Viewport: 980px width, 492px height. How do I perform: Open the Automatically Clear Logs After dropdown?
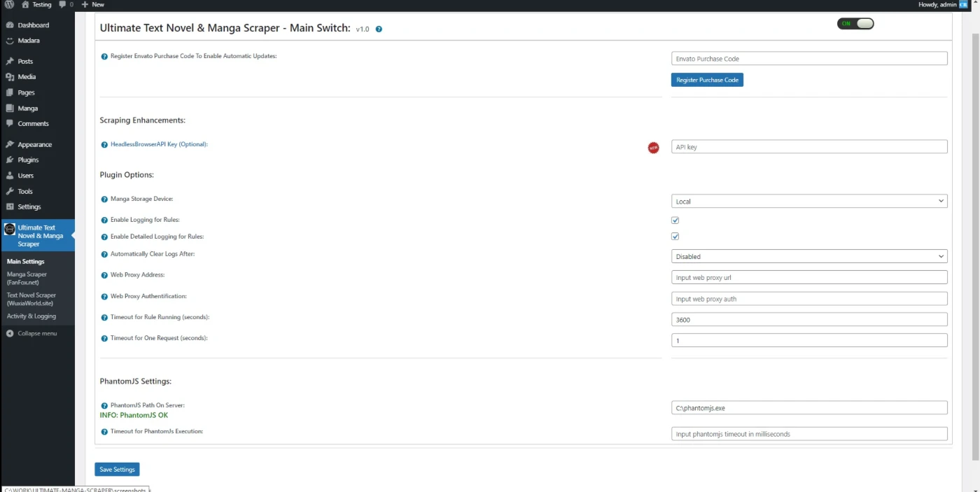coord(809,257)
